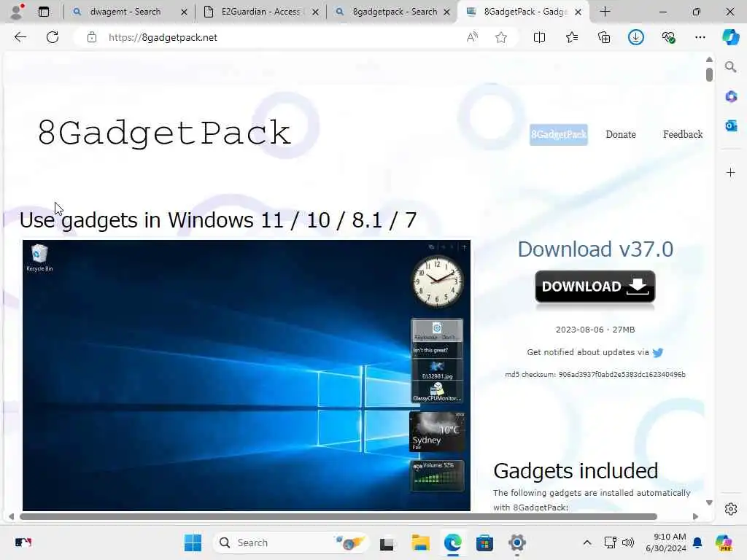Open new tab with plus button
747x560 pixels.
point(605,12)
